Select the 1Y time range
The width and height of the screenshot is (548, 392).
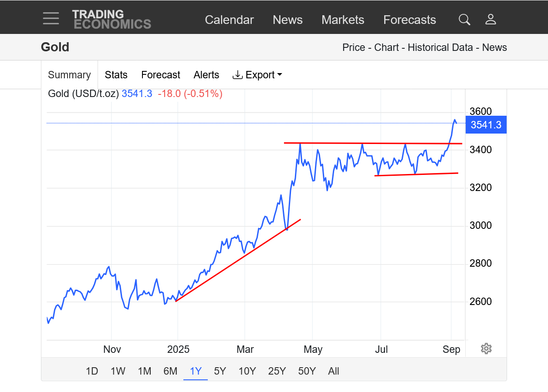pyautogui.click(x=196, y=371)
